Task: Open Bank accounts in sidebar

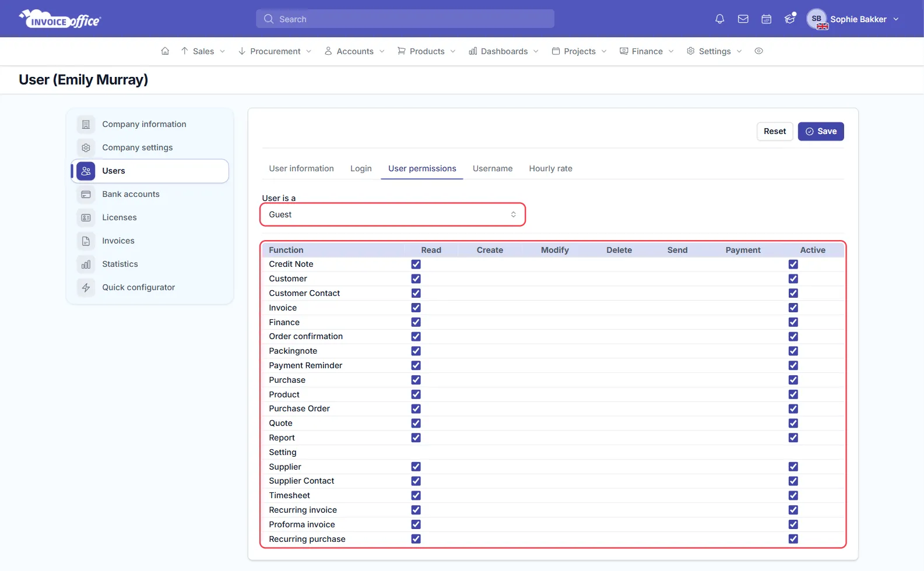Action: [x=150, y=194]
